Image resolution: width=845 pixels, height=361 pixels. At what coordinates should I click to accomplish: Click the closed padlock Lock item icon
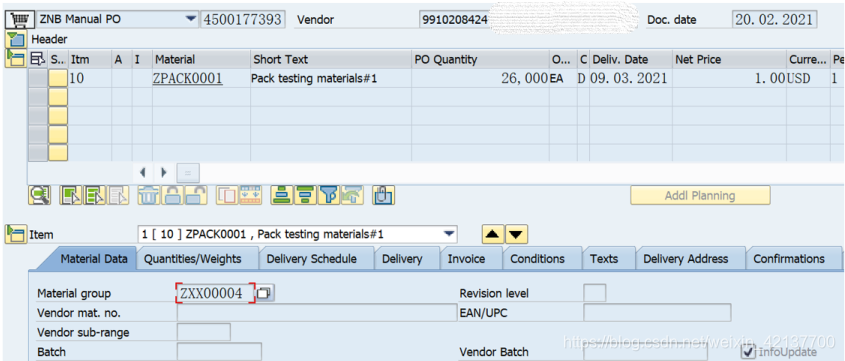pos(172,195)
